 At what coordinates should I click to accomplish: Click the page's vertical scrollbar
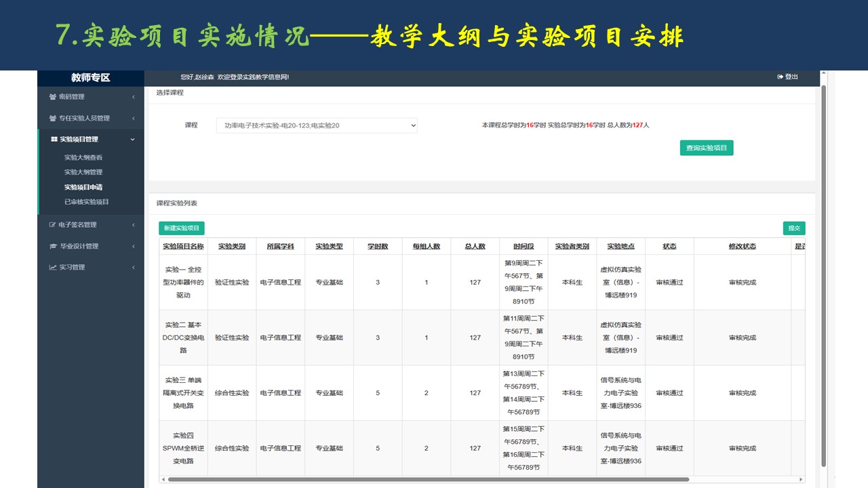click(824, 271)
